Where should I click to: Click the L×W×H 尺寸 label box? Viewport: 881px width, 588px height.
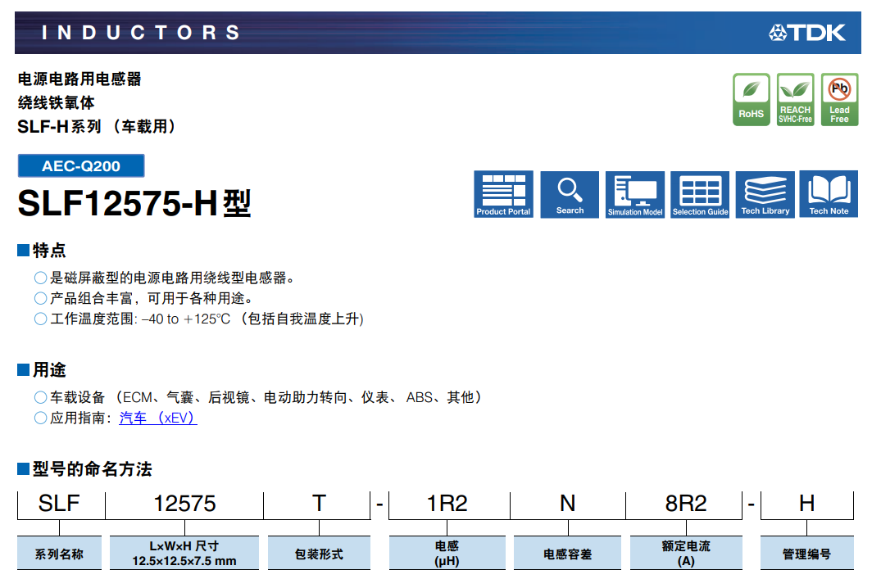click(184, 553)
